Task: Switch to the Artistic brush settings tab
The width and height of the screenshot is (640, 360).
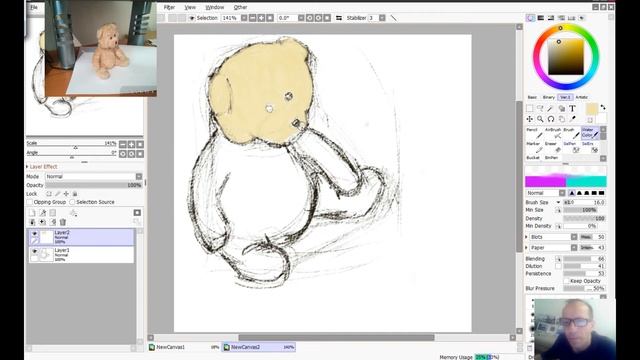Action: pos(581,97)
